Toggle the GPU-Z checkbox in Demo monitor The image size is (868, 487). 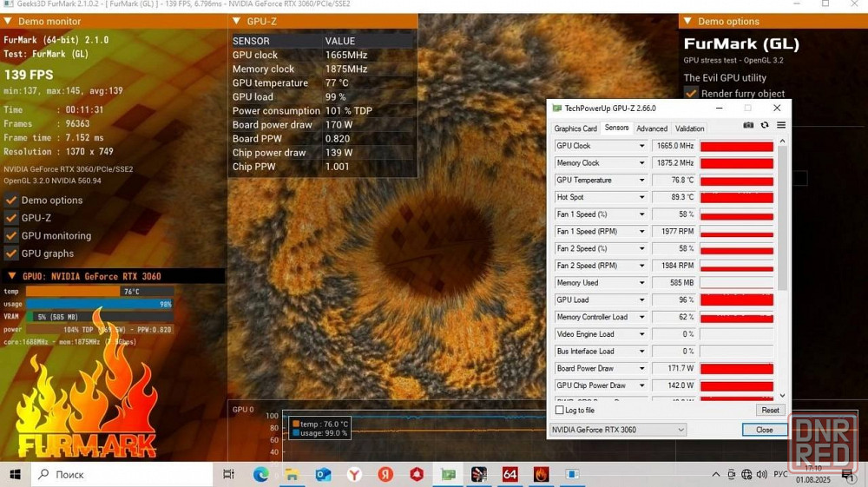click(x=11, y=218)
